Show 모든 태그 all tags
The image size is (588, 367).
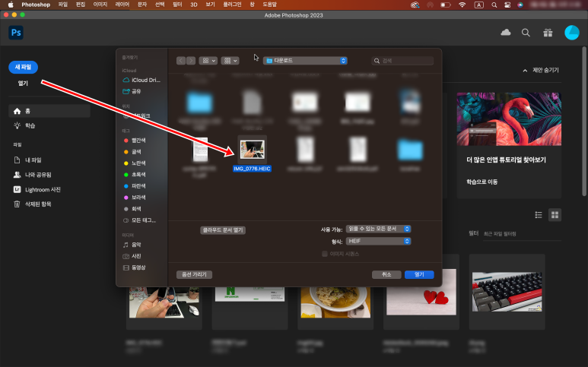click(139, 220)
